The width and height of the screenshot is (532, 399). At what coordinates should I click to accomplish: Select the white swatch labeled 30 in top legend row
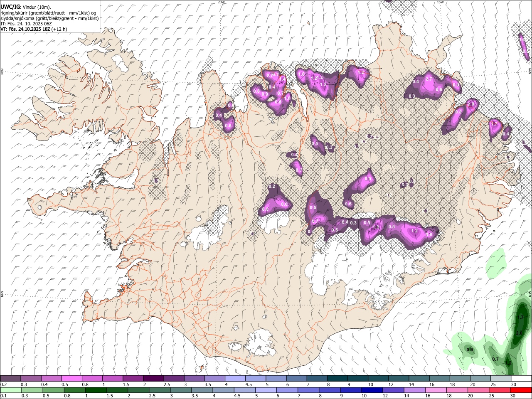[521, 379]
